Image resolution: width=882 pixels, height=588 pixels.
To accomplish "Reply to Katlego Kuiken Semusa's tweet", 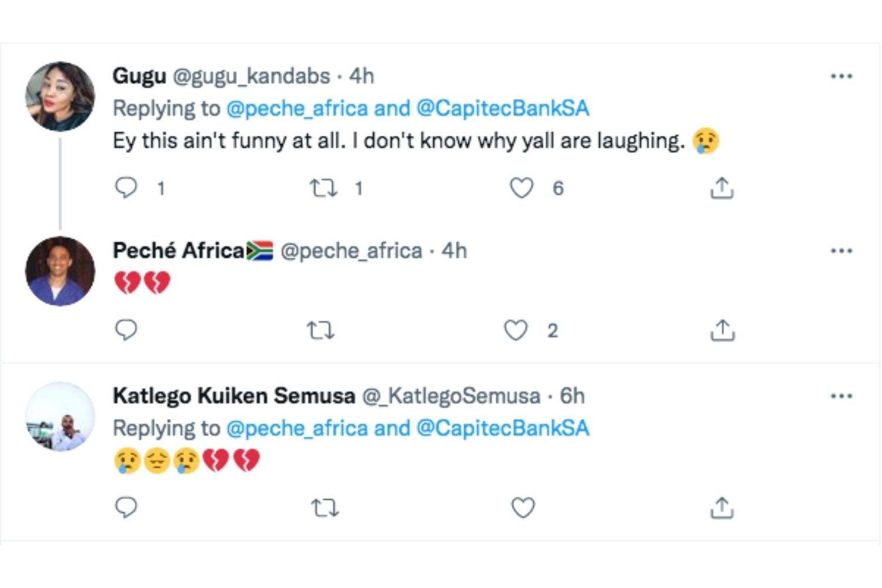I will [126, 507].
